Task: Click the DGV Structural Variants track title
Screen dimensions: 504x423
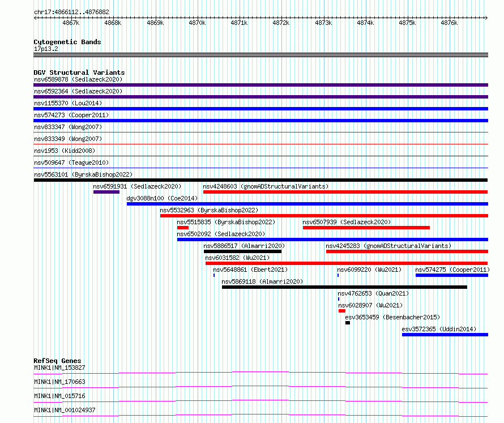Action: (79, 72)
